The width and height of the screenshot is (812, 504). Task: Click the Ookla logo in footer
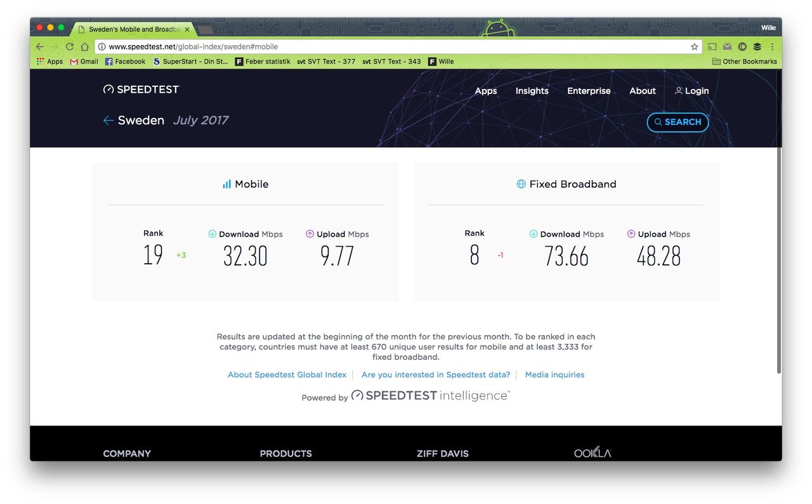point(593,453)
